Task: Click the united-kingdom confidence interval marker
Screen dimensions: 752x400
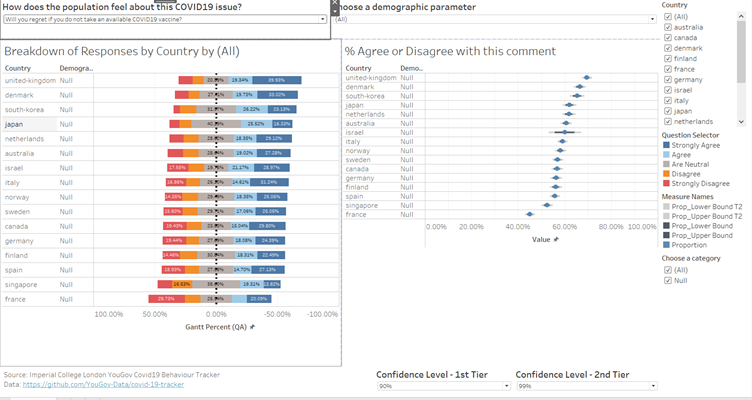Action: coord(587,77)
